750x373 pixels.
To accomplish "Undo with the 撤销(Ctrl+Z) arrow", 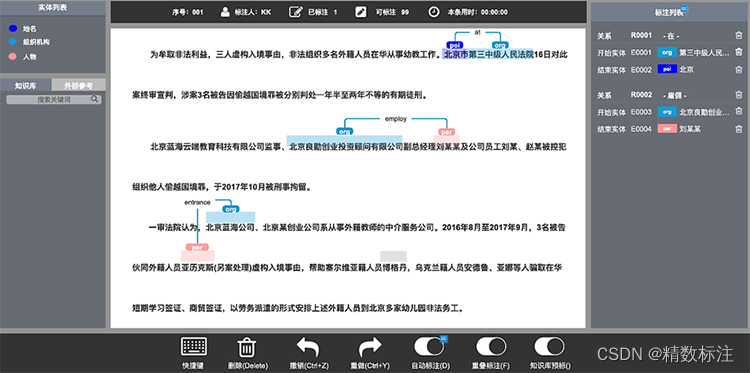I will point(308,347).
